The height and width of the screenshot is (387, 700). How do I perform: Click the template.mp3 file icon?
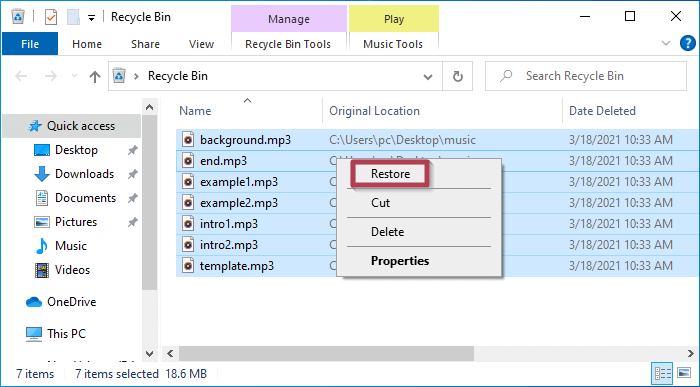(x=188, y=266)
